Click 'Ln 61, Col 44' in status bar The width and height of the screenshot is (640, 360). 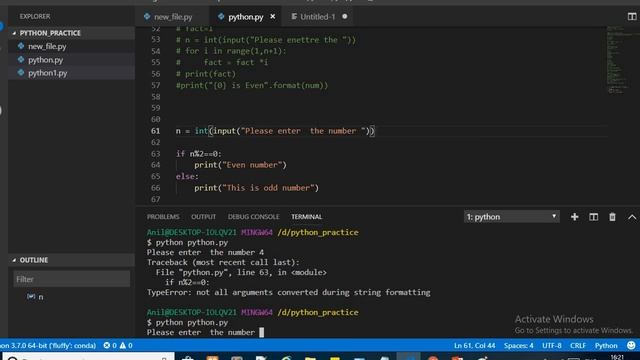tap(474, 345)
